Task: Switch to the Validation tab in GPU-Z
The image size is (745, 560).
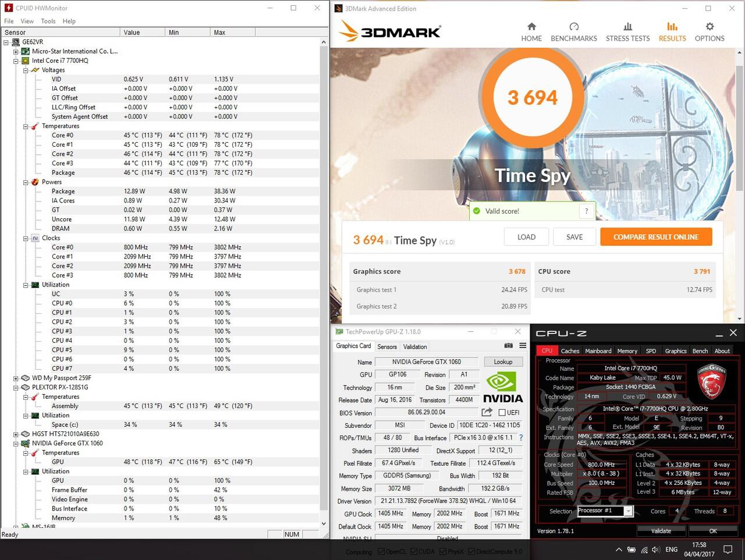Action: click(415, 346)
